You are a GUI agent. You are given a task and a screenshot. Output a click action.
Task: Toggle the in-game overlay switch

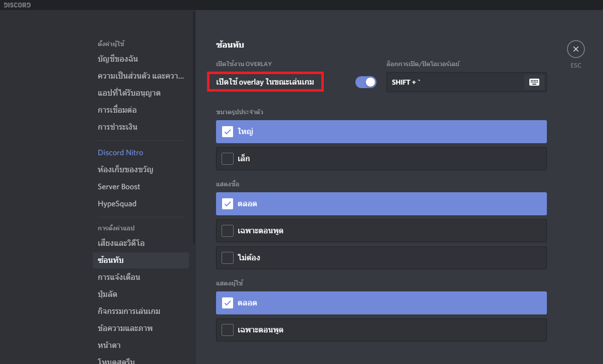click(x=365, y=82)
